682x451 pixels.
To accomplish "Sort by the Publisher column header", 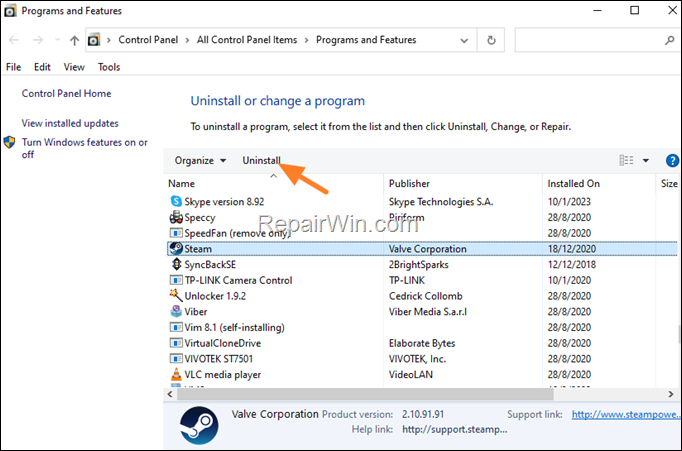I will pyautogui.click(x=409, y=184).
